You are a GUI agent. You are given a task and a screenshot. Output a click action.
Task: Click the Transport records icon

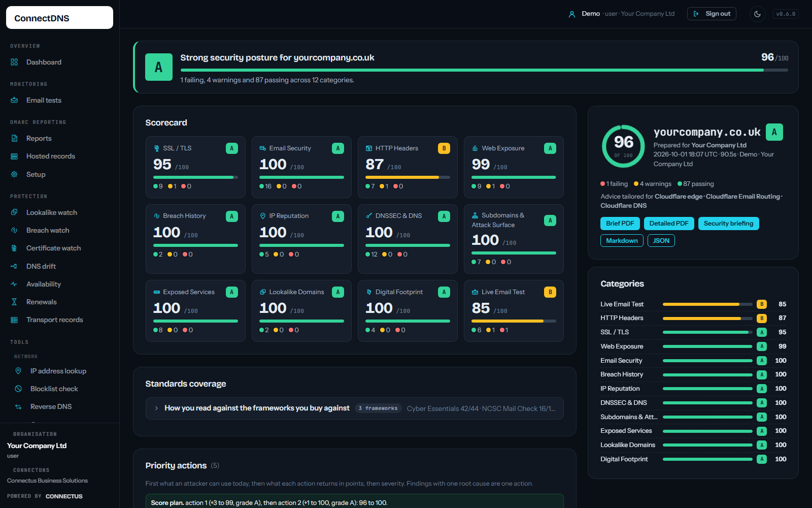click(14, 320)
